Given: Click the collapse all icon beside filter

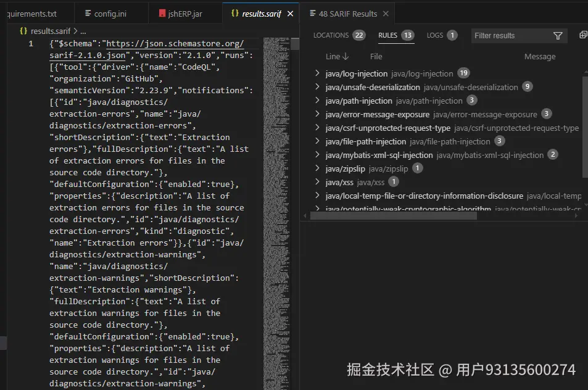Looking at the screenshot, I should pyautogui.click(x=583, y=35).
